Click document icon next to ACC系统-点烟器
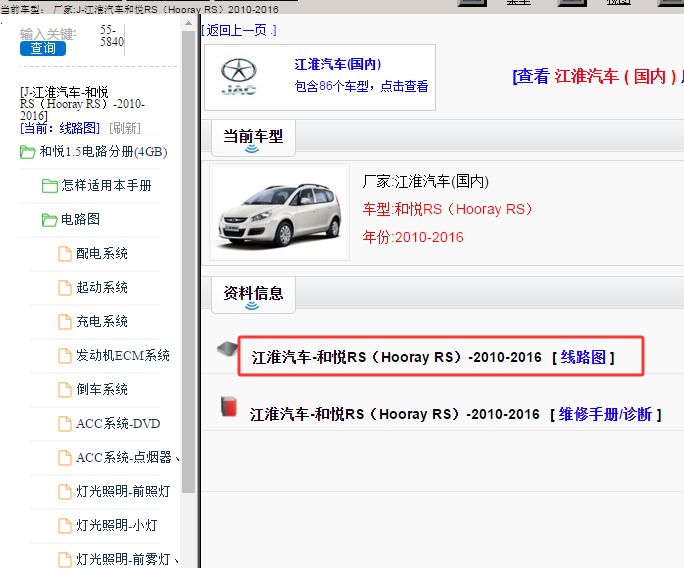 65,458
